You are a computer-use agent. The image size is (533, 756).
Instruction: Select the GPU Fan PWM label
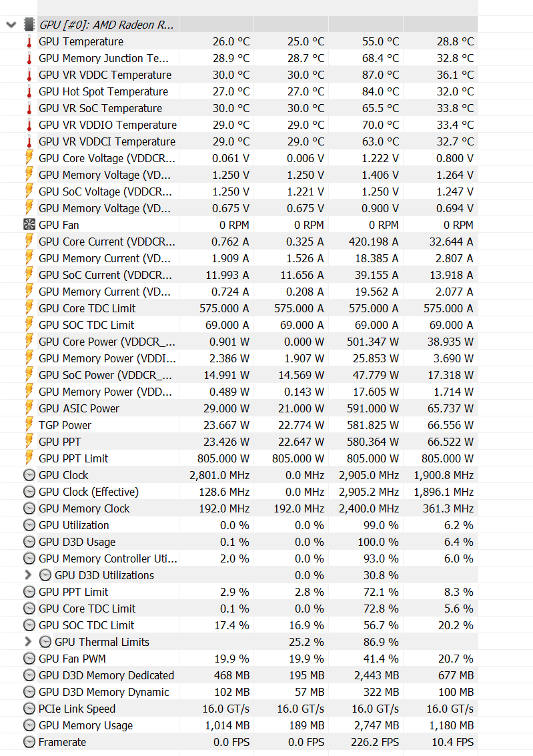[x=72, y=659]
